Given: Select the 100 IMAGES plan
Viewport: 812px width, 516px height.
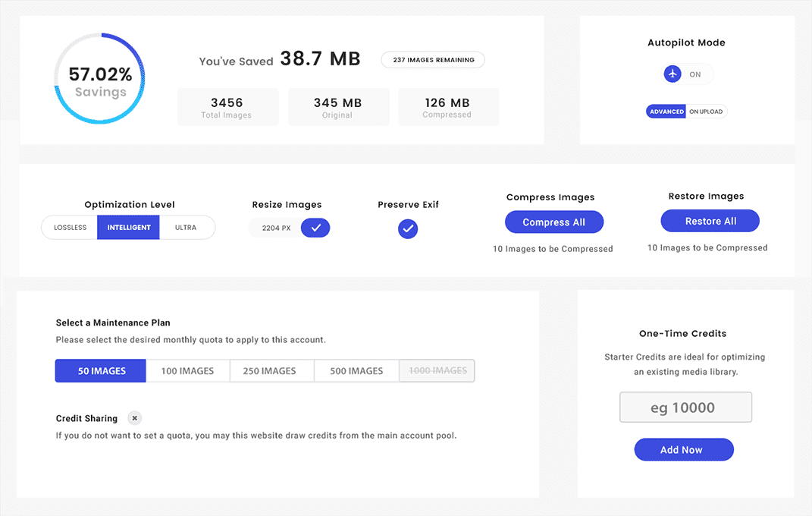Looking at the screenshot, I should pos(187,371).
